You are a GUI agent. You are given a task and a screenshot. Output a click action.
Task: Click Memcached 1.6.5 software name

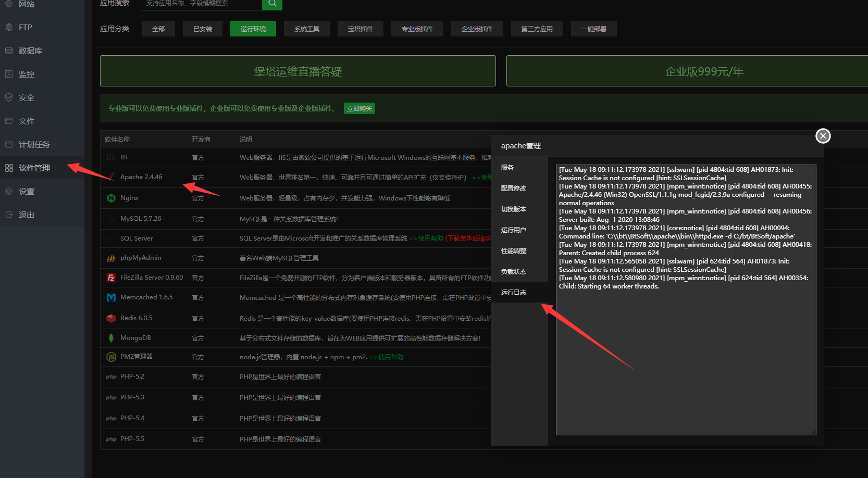pos(146,297)
